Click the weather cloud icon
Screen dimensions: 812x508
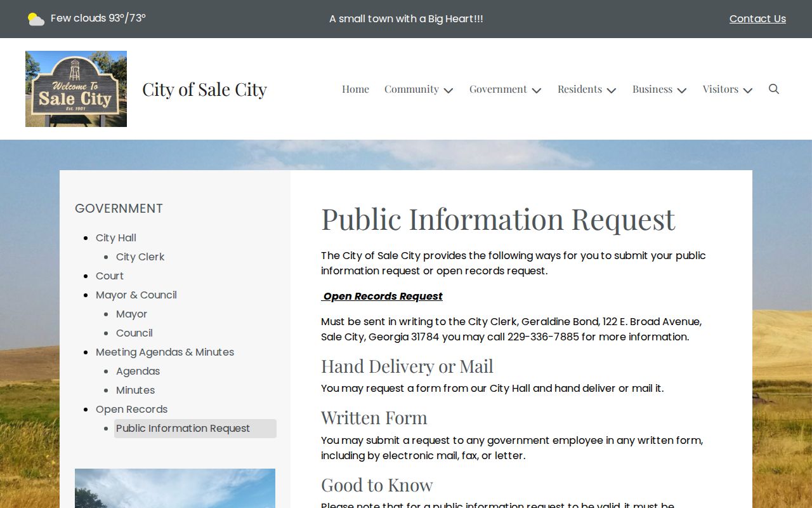point(36,19)
